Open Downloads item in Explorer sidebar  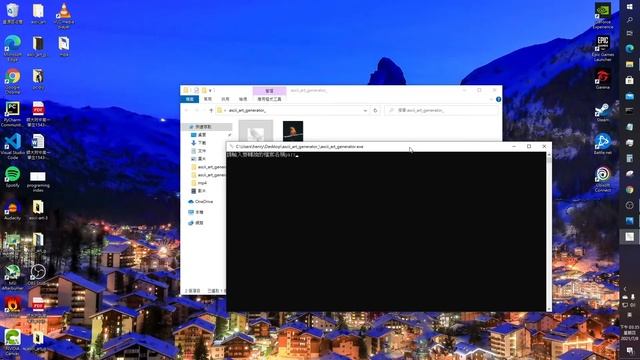[202, 143]
